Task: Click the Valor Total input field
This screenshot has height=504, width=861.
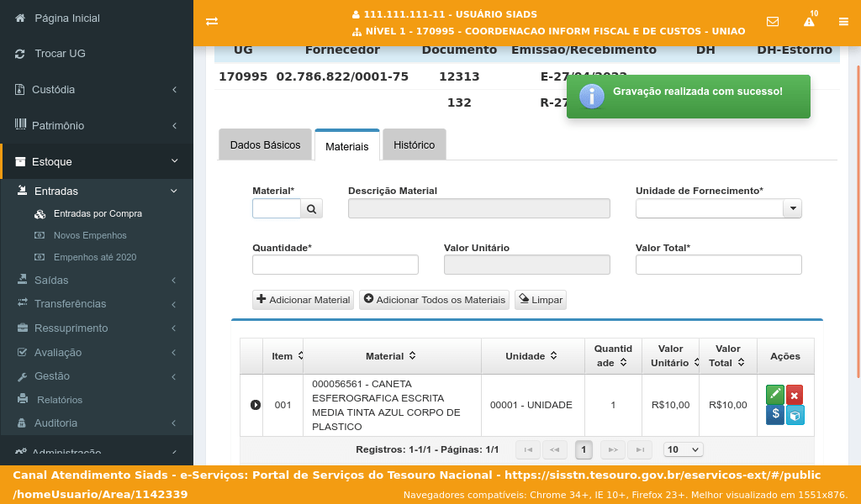Action: [x=719, y=265]
